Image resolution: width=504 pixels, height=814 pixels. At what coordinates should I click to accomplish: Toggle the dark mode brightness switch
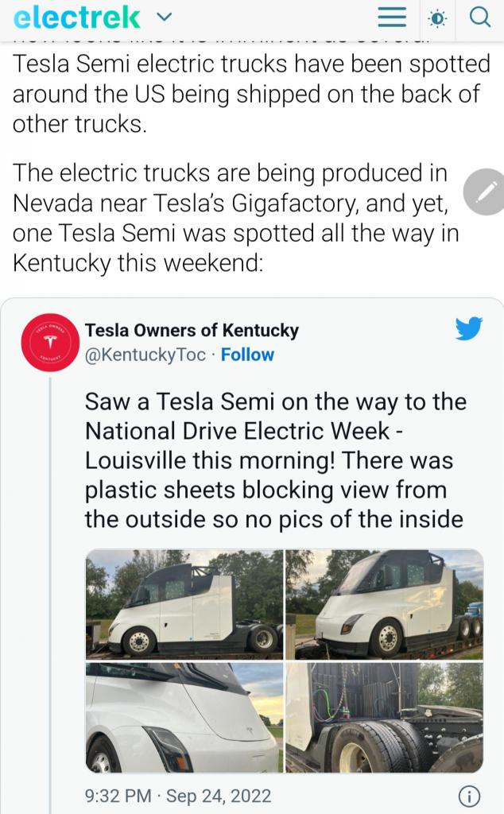[436, 17]
